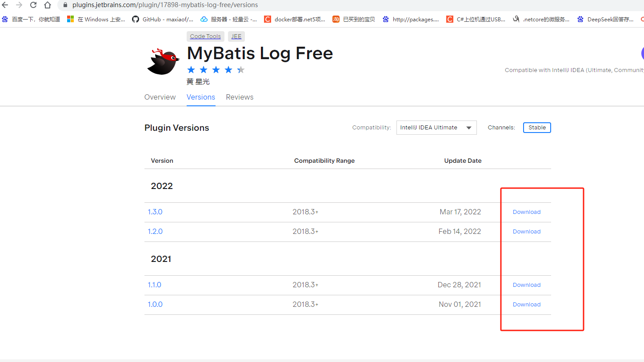Open version 1.1.0 details

coord(155,285)
